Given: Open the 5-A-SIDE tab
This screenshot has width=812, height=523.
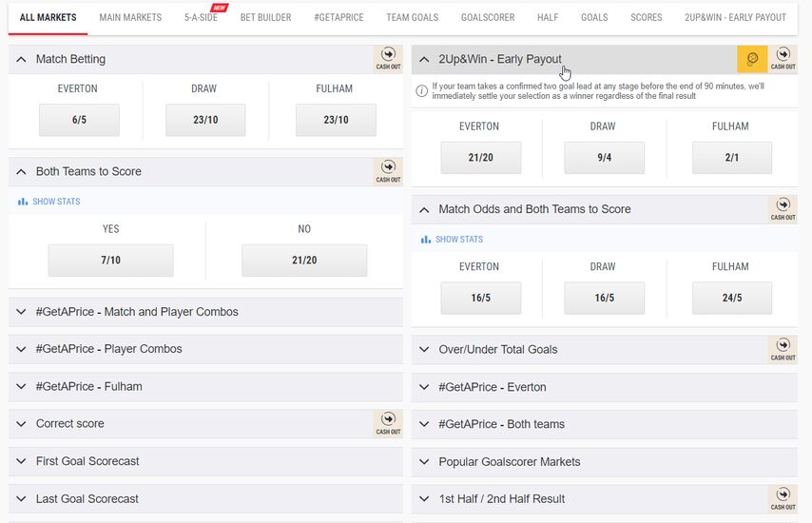Looking at the screenshot, I should coord(201,18).
